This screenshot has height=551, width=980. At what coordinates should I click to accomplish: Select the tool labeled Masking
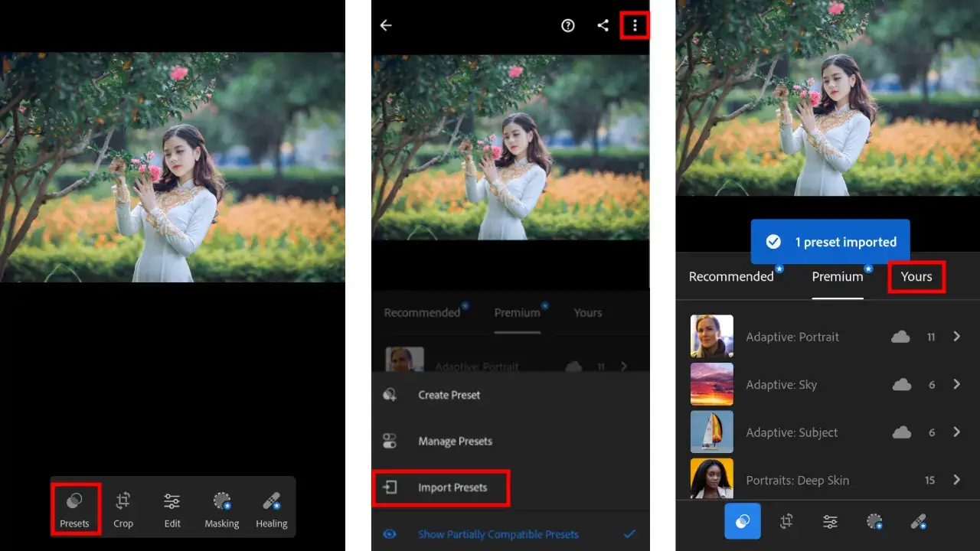222,508
